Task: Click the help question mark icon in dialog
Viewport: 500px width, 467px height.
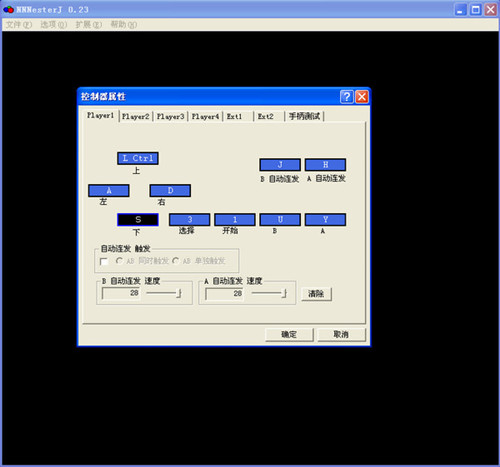Action: click(347, 97)
